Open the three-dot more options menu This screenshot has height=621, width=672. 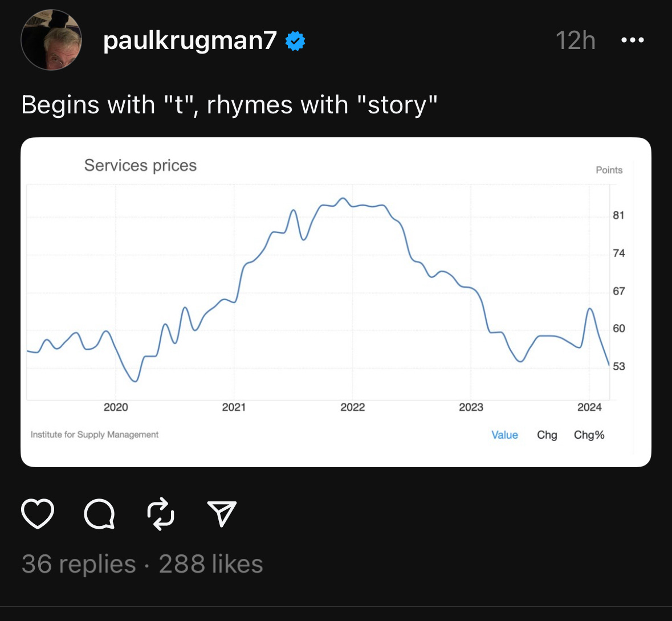coord(633,40)
